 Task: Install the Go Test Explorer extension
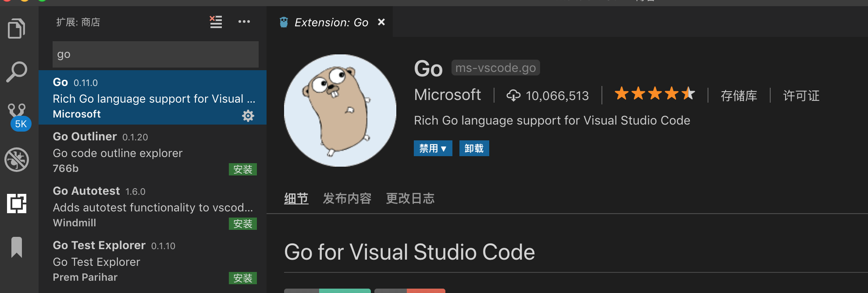(x=243, y=278)
